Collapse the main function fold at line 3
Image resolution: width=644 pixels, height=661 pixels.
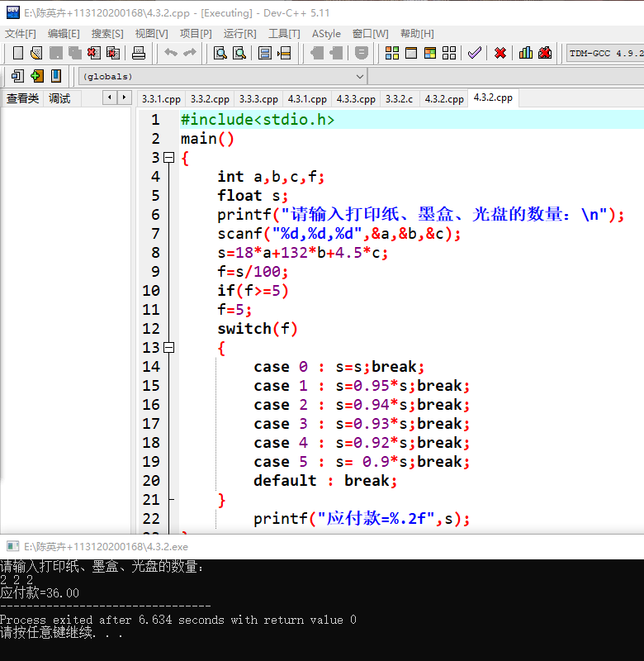click(x=169, y=158)
